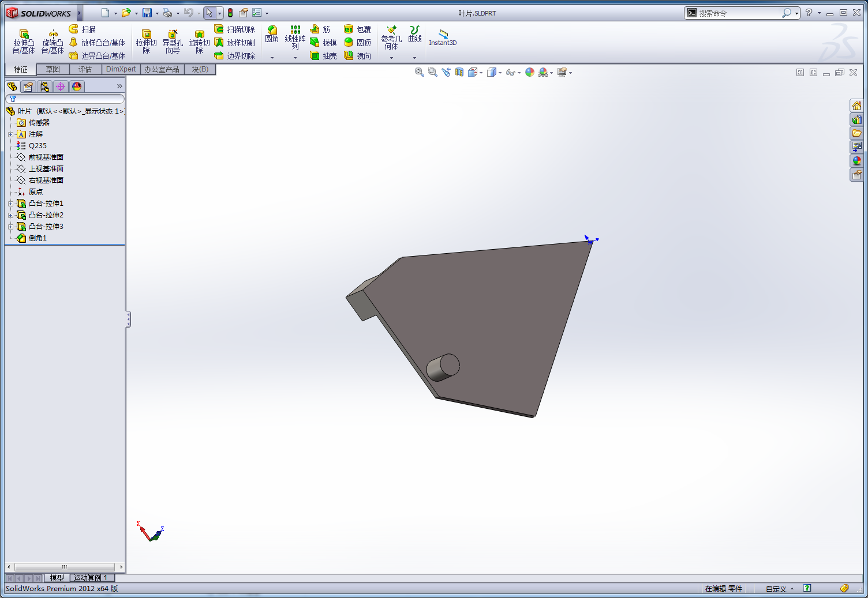The height and width of the screenshot is (598, 868).
Task: Create a new document with the New icon
Action: 105,13
